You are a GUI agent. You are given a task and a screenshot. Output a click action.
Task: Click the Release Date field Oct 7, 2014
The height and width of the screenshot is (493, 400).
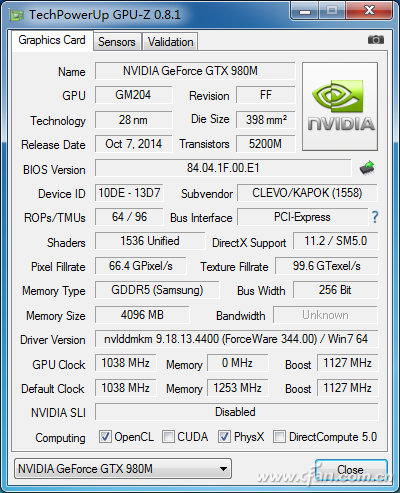[133, 144]
